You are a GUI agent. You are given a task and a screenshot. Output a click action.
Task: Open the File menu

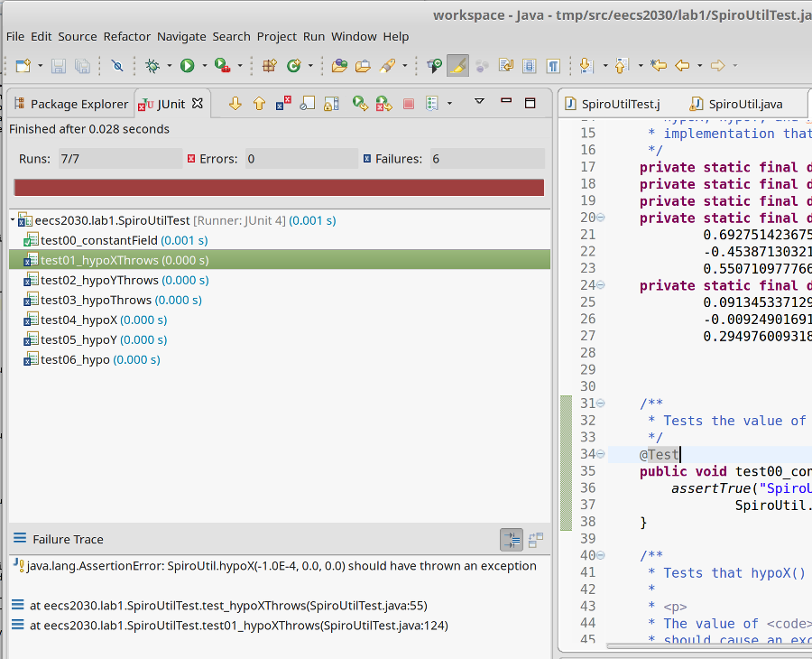(15, 37)
